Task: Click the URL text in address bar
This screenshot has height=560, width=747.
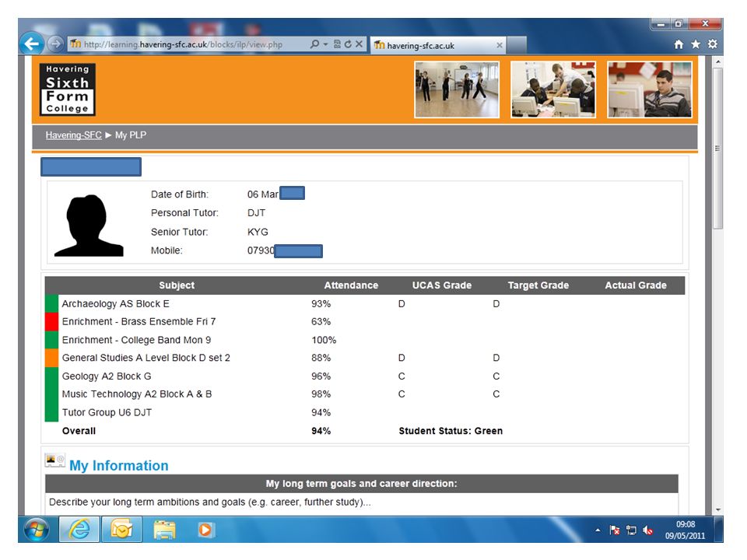Action: 183,45
